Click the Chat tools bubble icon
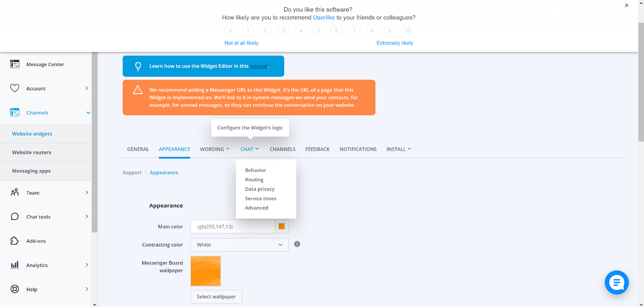The height and width of the screenshot is (307, 644). pos(15,217)
